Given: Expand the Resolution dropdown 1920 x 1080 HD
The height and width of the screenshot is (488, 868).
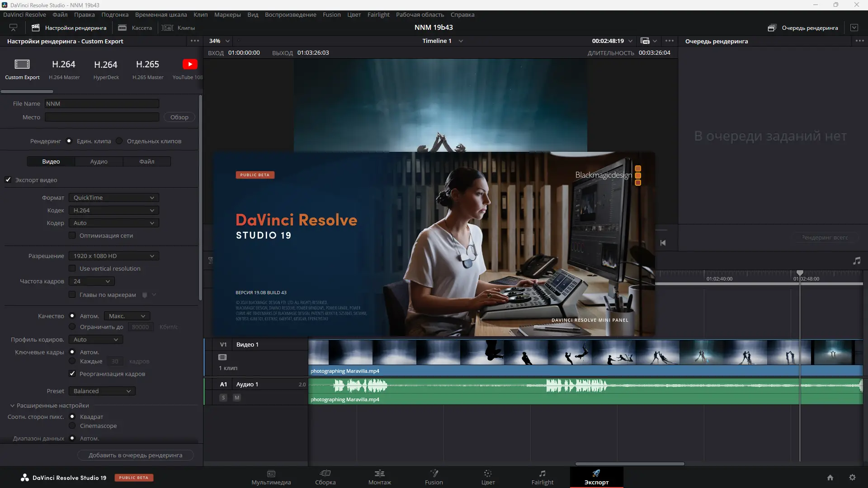Looking at the screenshot, I should 113,256.
